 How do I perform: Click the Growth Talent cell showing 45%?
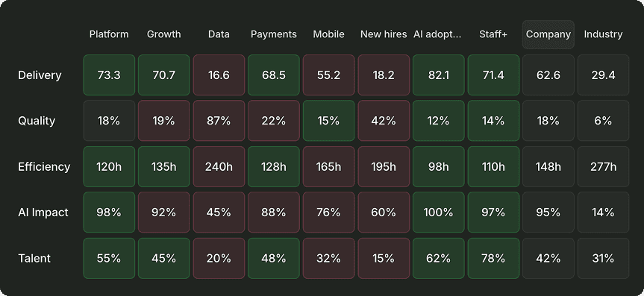(x=164, y=258)
